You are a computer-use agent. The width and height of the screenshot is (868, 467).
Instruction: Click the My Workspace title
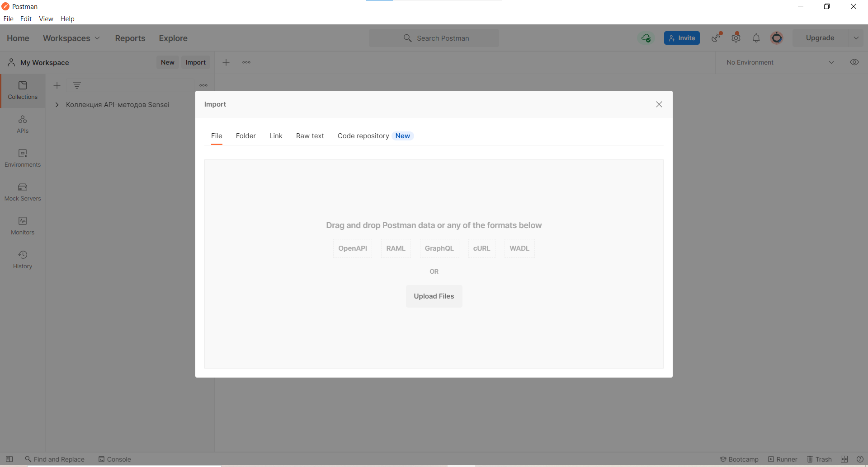45,63
